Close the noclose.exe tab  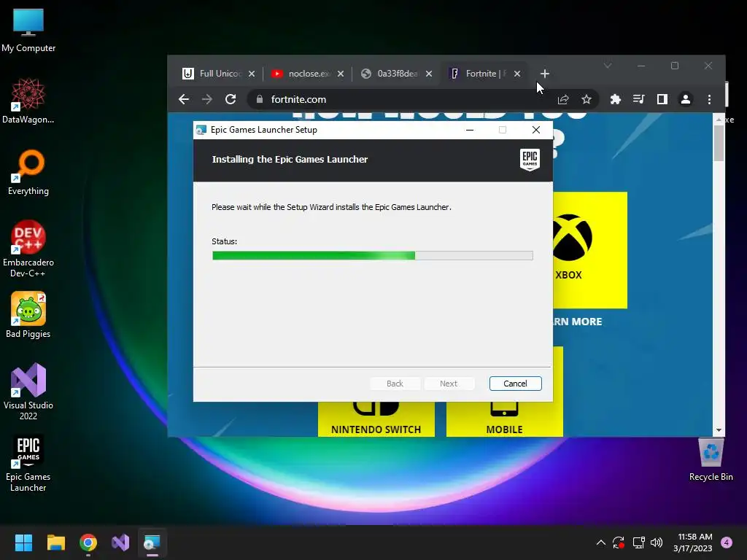point(340,74)
